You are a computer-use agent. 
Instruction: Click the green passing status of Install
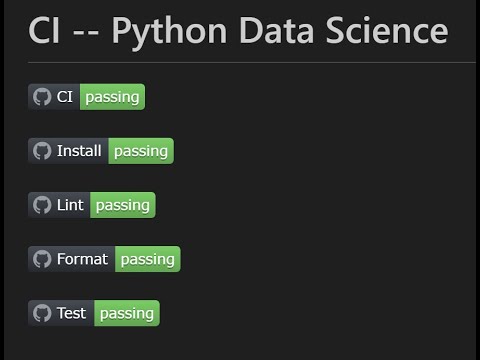click(x=141, y=151)
